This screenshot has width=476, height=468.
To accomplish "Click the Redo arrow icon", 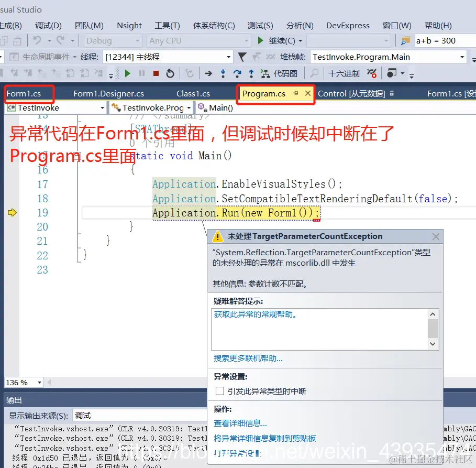I will (60, 40).
